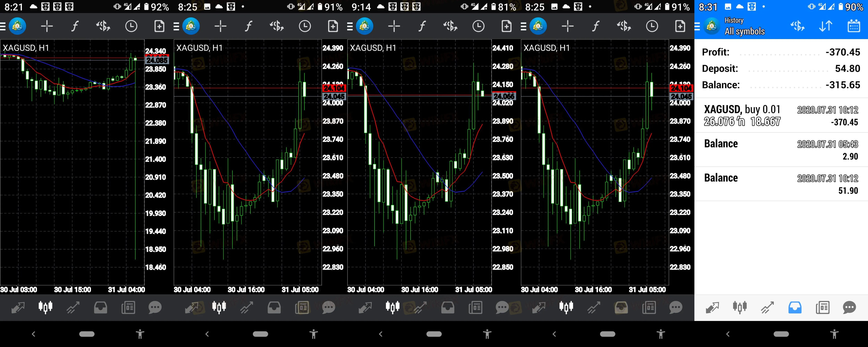
Task: Tap the sort arrows icon in History header
Action: [825, 26]
